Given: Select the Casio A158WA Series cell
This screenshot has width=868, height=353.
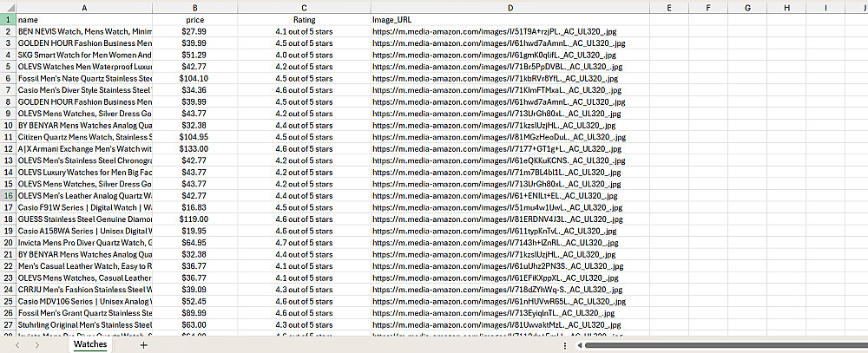Looking at the screenshot, I should pyautogui.click(x=84, y=232).
